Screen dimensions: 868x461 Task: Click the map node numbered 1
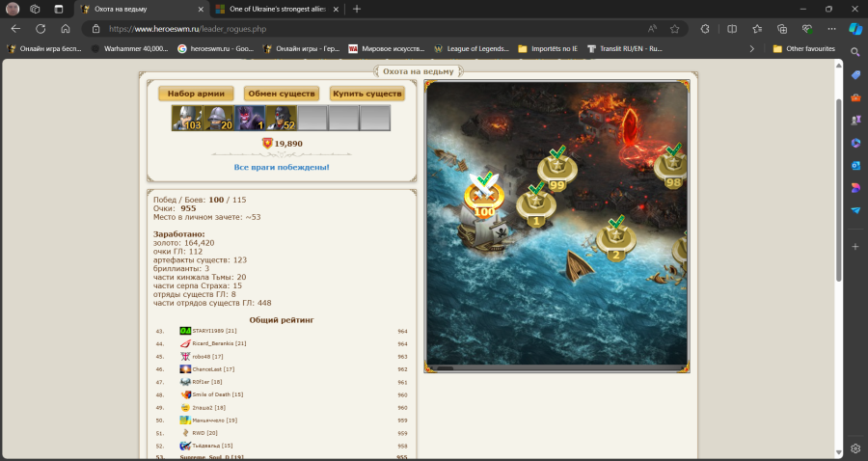coord(534,206)
